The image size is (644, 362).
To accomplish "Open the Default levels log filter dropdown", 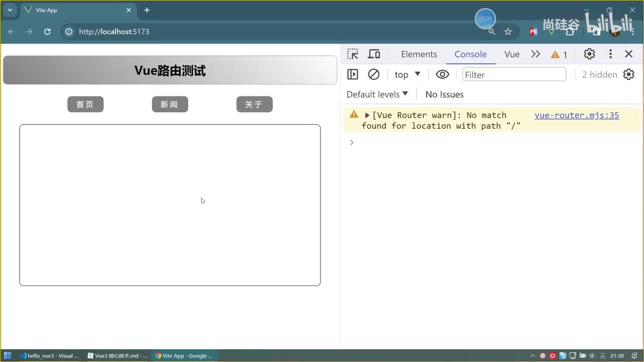I will 377,95.
